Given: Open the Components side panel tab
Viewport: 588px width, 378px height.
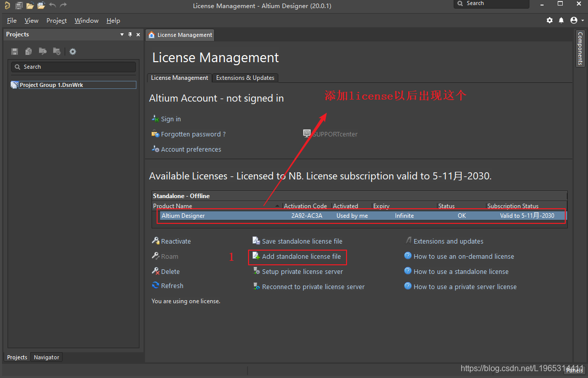Looking at the screenshot, I should tap(580, 49).
